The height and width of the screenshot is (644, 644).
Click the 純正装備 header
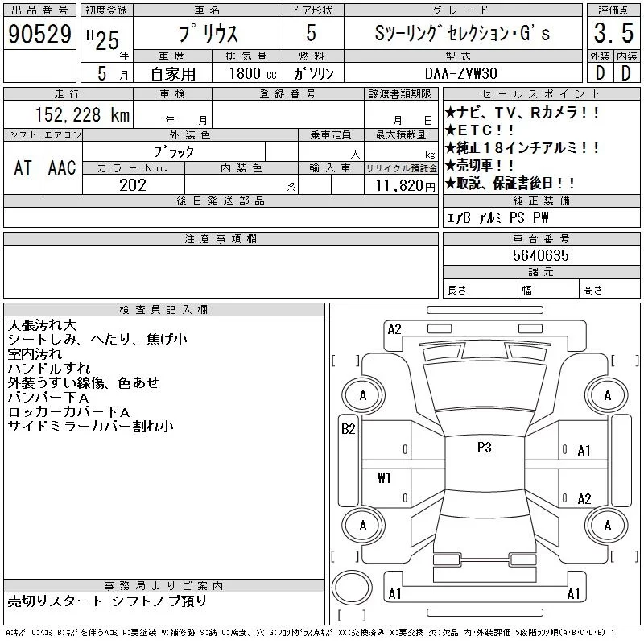541,200
